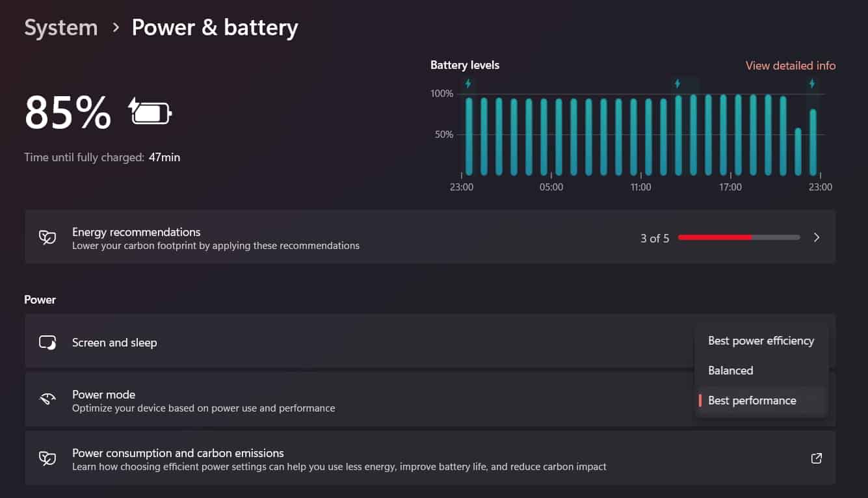Select Best performance option
The image size is (868, 498).
click(x=752, y=400)
